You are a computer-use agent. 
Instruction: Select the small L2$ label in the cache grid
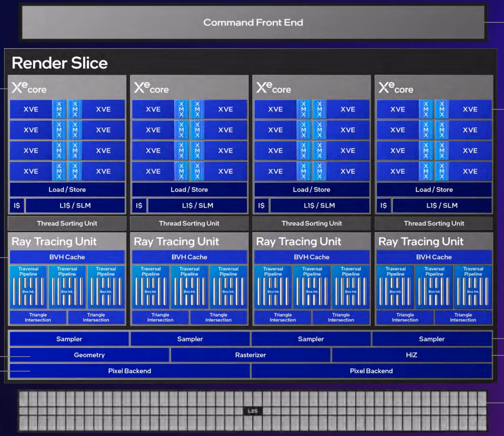pos(253,411)
